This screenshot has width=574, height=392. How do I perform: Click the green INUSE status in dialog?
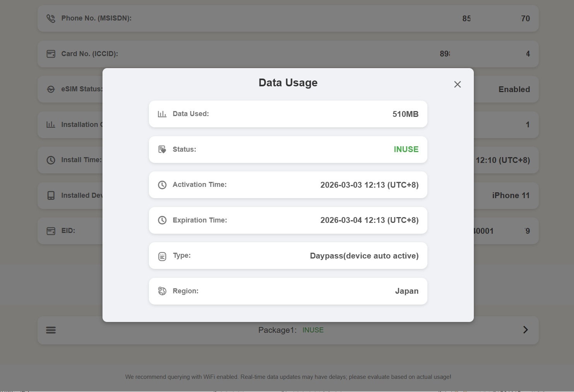(x=406, y=149)
